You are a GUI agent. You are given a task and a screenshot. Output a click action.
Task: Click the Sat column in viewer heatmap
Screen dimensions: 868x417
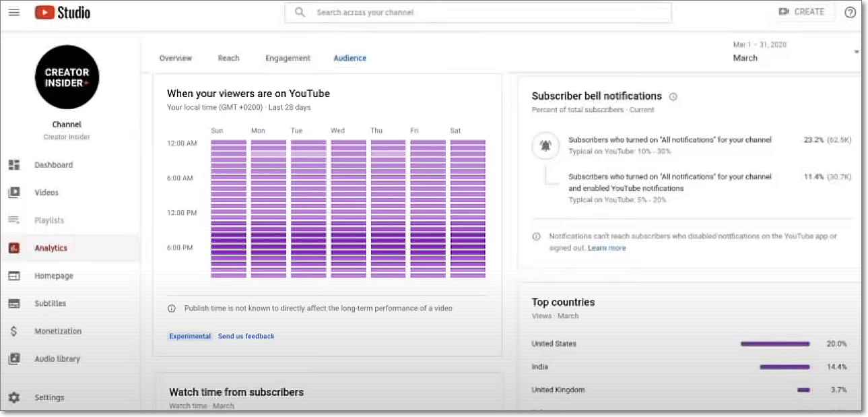point(468,209)
